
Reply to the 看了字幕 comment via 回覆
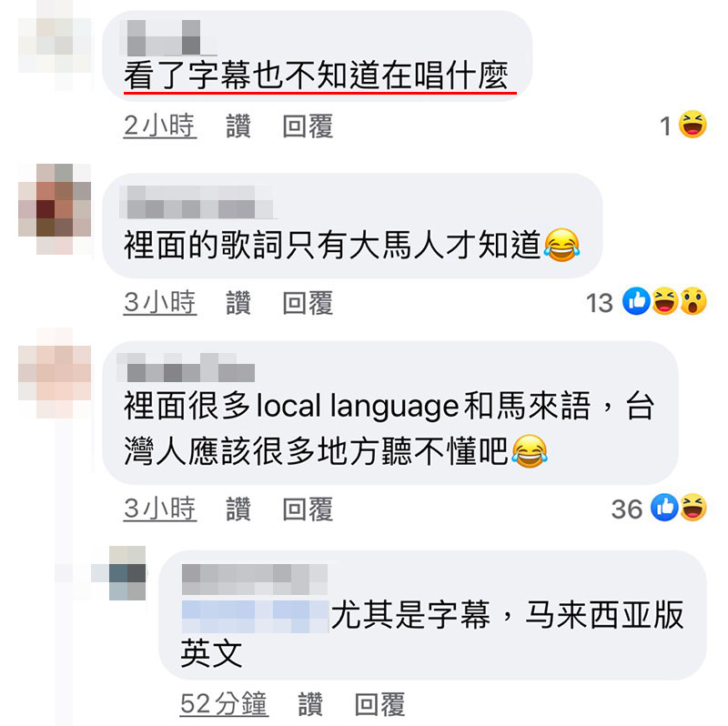coord(308,126)
